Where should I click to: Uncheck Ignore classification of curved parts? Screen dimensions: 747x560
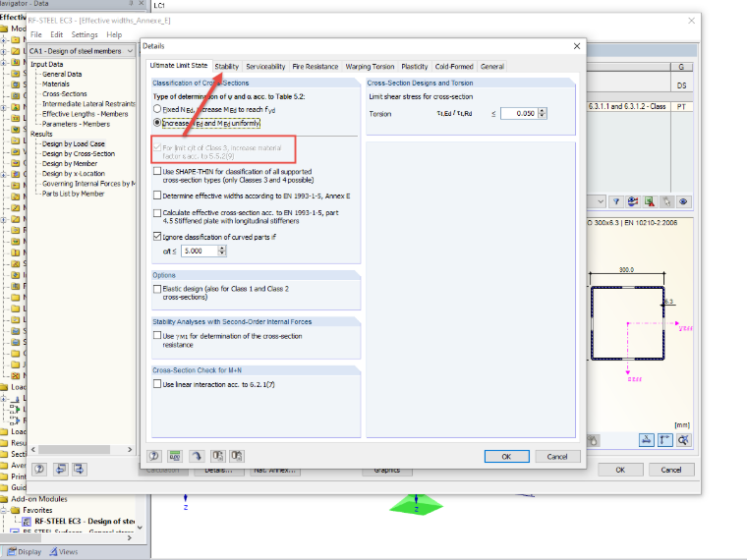coord(157,236)
